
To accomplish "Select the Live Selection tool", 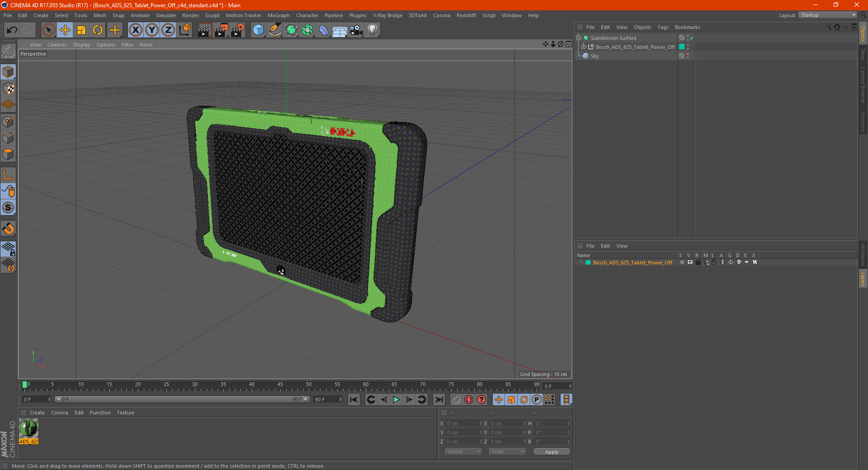I will coord(48,30).
